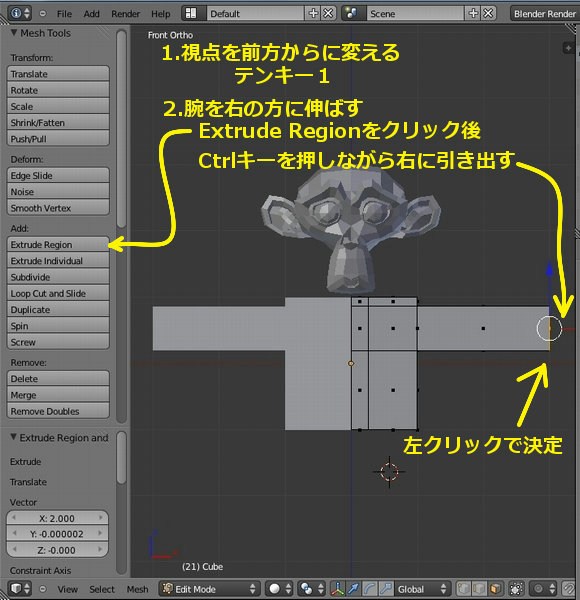The width and height of the screenshot is (580, 600).
Task: Open the proportional editing dropdown
Action: tap(543, 589)
